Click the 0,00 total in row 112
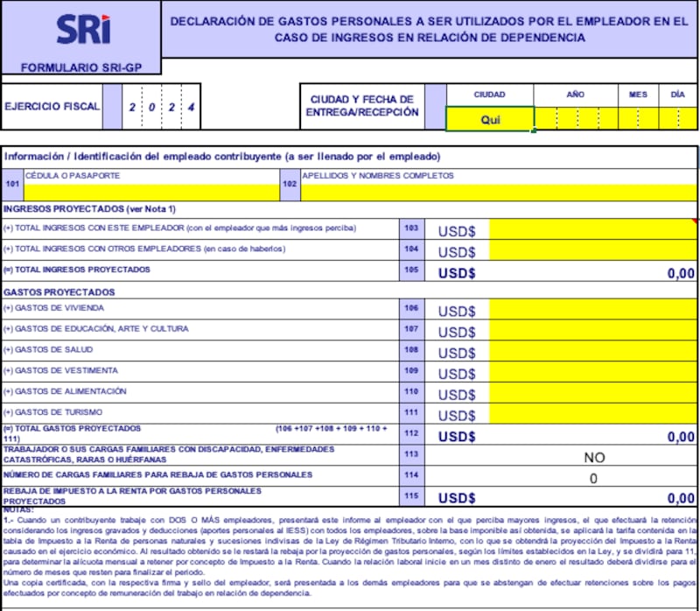The width and height of the screenshot is (700, 611). click(681, 437)
